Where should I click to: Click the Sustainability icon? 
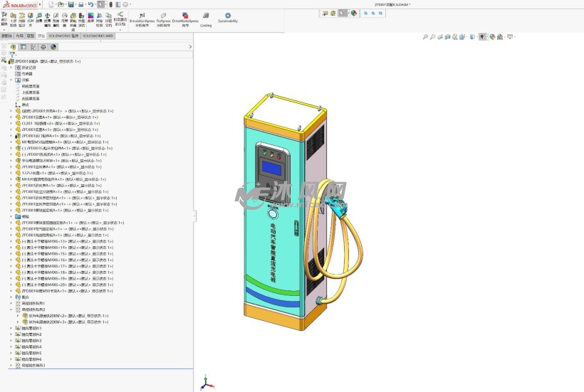228,16
